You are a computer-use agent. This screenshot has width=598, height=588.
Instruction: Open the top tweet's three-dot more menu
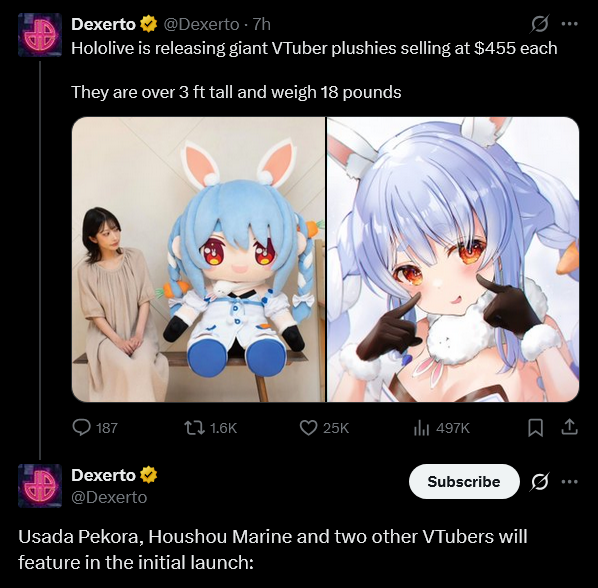570,24
